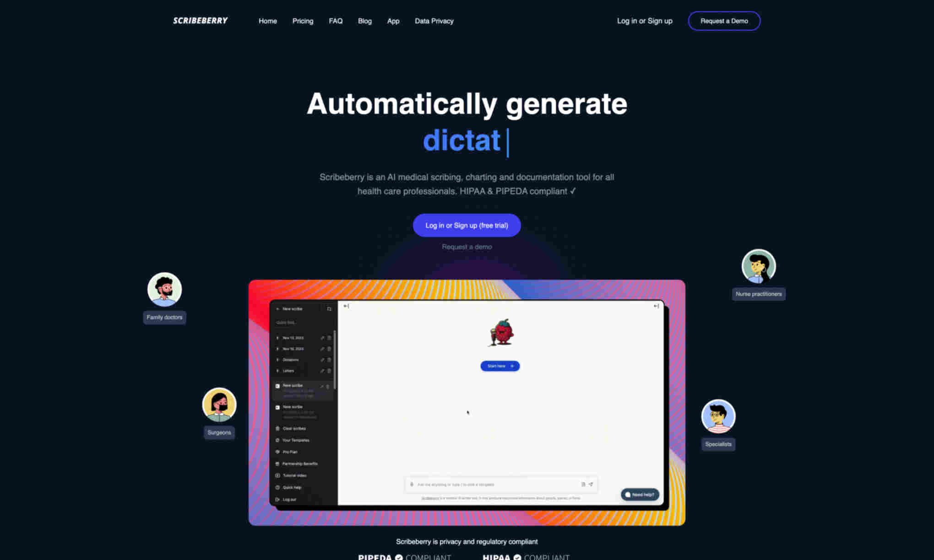This screenshot has width=934, height=560.
Task: Click the microphone icon in input bar
Action: tap(413, 484)
